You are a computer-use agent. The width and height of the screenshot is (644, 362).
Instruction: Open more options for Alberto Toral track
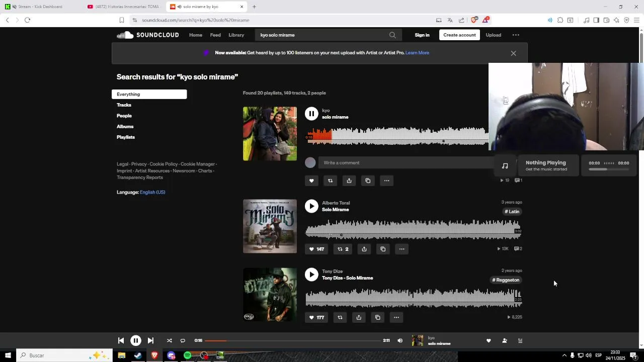coord(401,249)
